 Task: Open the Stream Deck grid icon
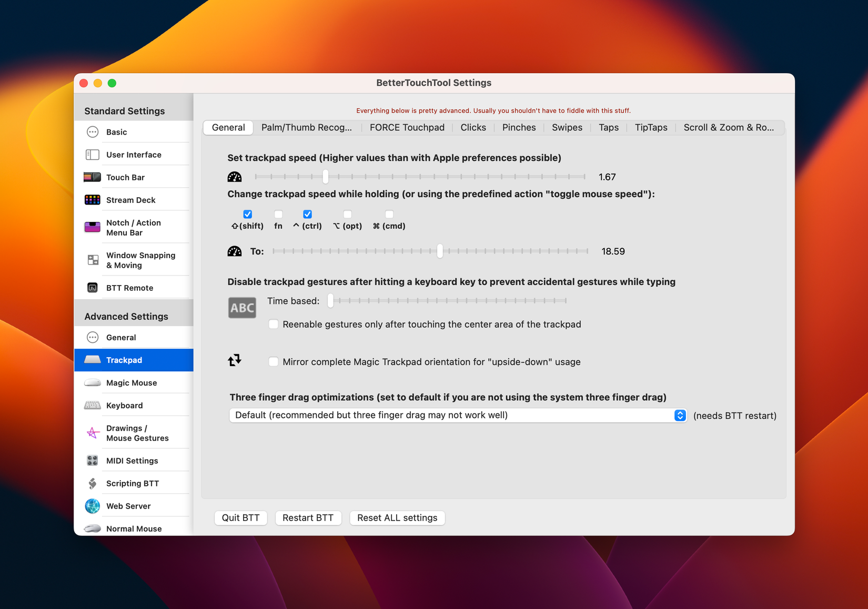pyautogui.click(x=93, y=200)
